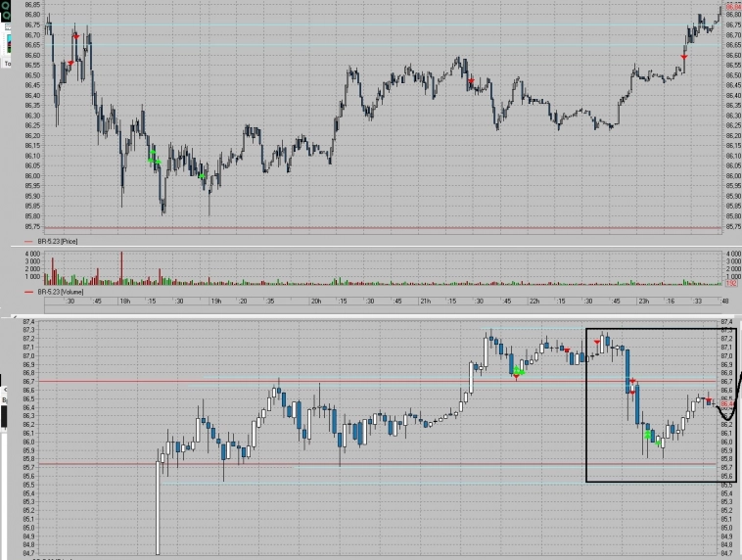This screenshot has width=742, height=560.
Task: Click the tall 18h volume spike bar
Action: (x=121, y=268)
